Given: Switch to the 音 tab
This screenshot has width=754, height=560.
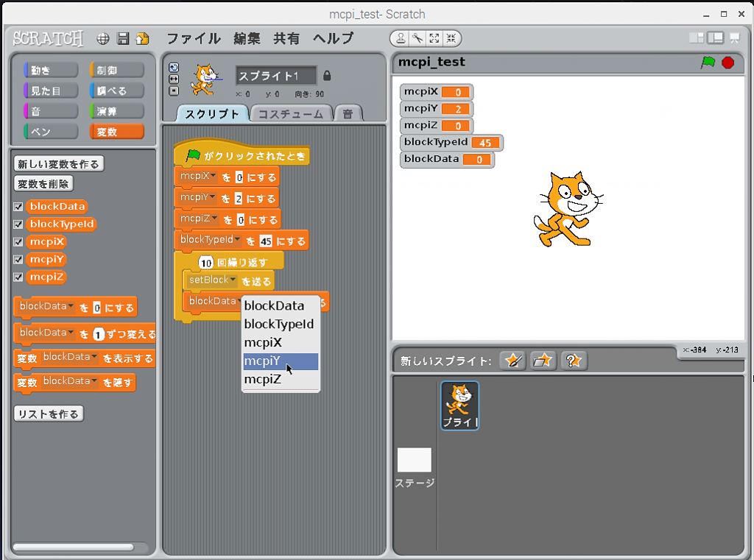Looking at the screenshot, I should [348, 114].
